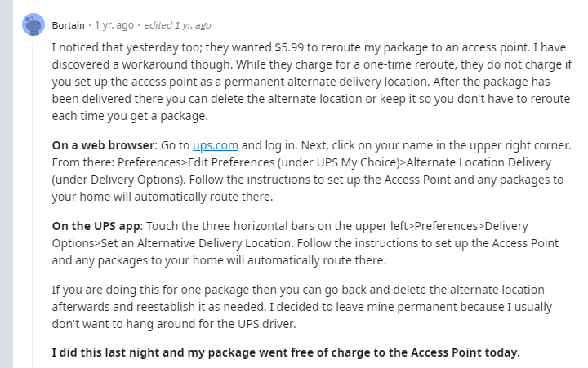Click Bortain's Reddit avatar icon
This screenshot has height=368, width=588.
pos(33,25)
